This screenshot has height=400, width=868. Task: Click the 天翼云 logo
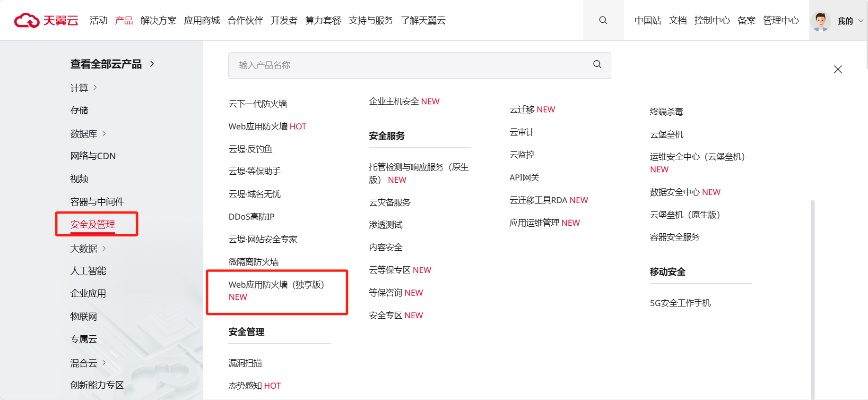coord(46,20)
